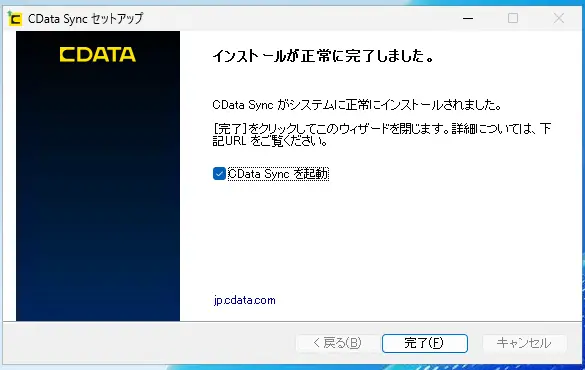Click the maximize button in title bar
This screenshot has height=370, width=585.
(513, 18)
